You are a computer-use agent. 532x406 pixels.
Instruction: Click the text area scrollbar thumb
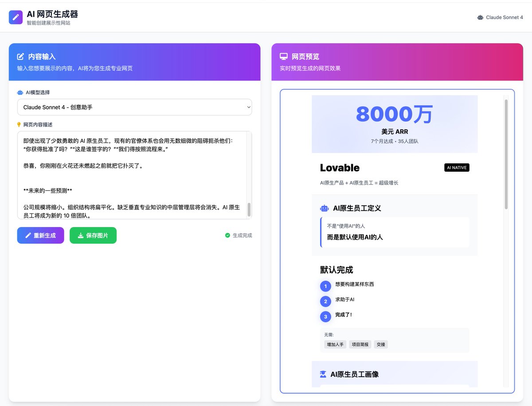[x=249, y=210]
